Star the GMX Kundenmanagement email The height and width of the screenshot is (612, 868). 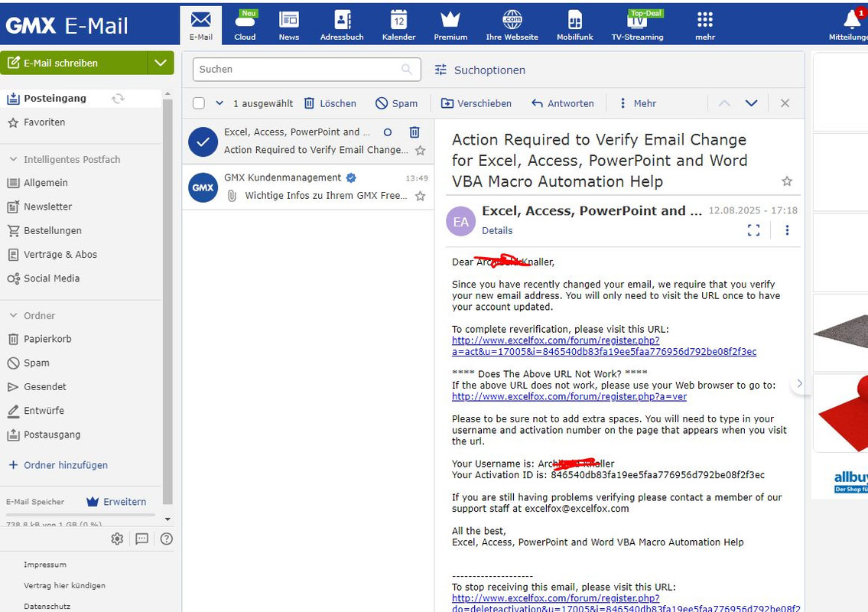click(420, 196)
